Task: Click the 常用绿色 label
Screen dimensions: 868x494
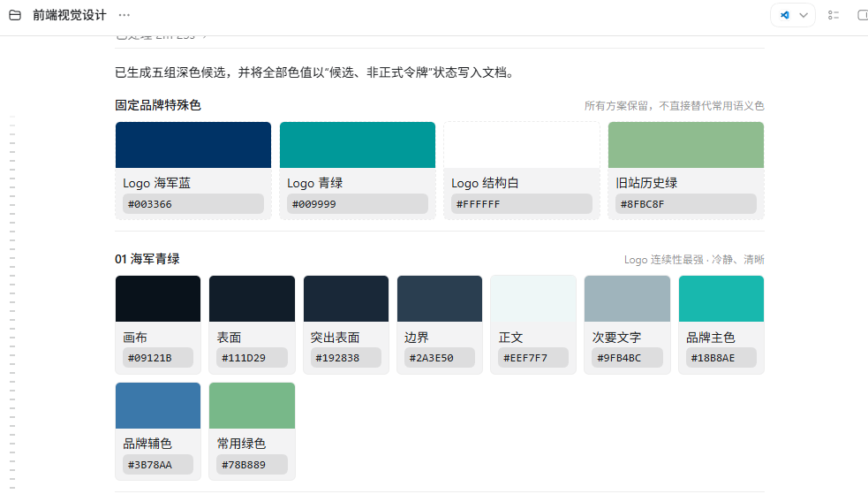Action: pos(241,444)
